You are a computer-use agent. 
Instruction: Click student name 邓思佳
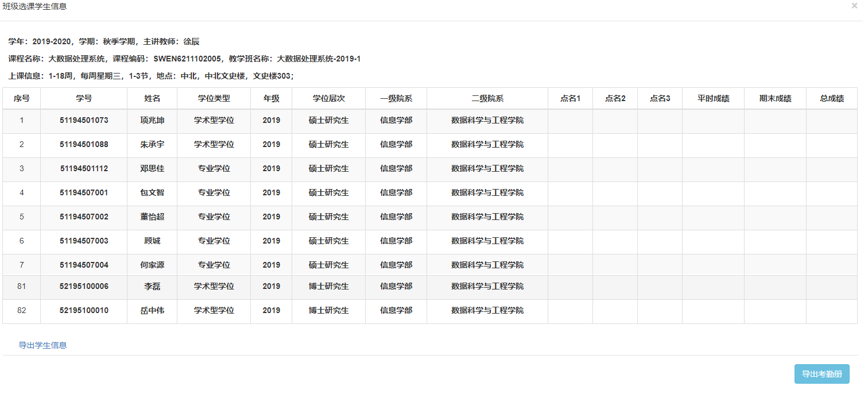[152, 169]
